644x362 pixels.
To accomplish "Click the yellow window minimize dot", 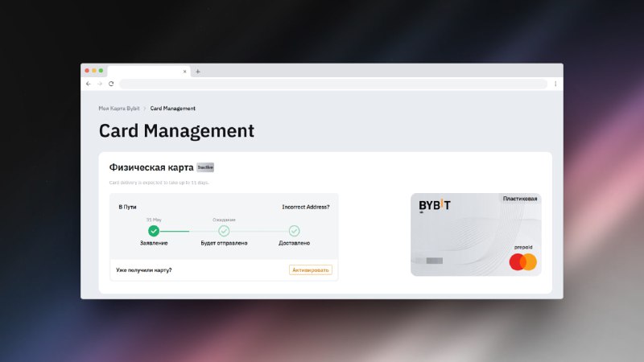I will (x=94, y=71).
